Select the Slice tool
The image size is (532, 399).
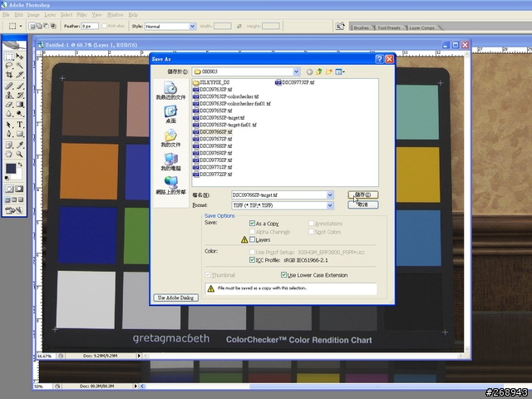19,74
